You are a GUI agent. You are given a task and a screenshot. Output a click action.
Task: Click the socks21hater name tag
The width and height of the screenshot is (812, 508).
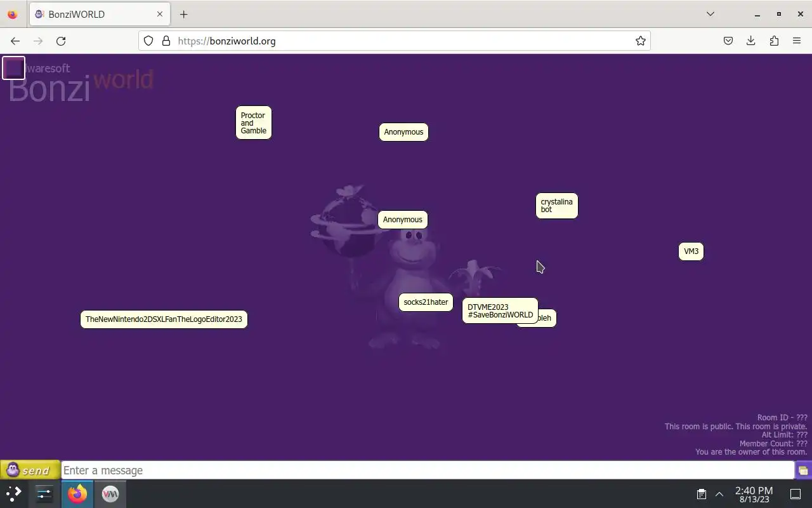click(x=426, y=302)
